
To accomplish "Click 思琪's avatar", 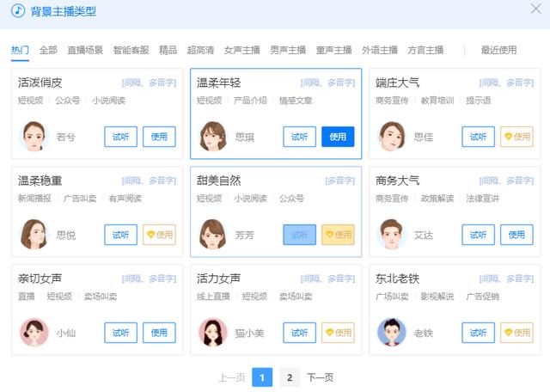I will pos(213,136).
